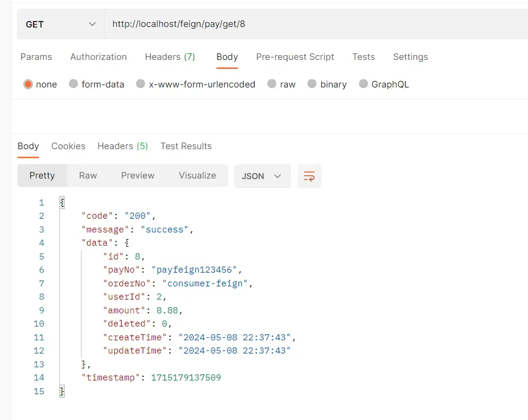Click the wrap lines icon

pos(309,176)
